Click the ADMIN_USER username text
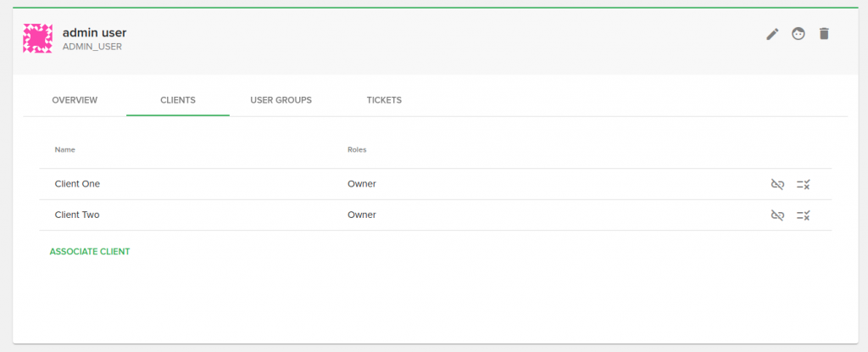This screenshot has height=352, width=868. tap(92, 47)
